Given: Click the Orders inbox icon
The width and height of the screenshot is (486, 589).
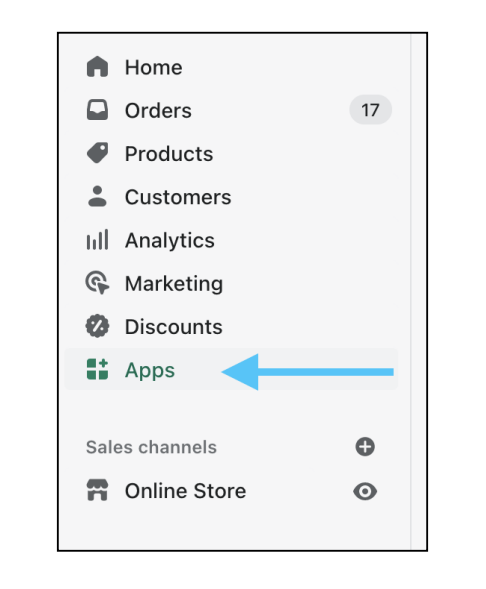Looking at the screenshot, I should (97, 110).
